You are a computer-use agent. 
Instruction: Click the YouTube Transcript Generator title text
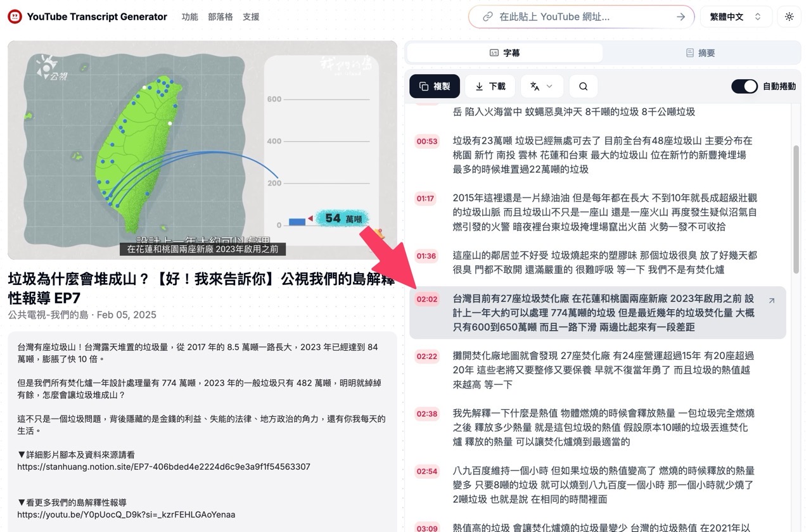[97, 17]
